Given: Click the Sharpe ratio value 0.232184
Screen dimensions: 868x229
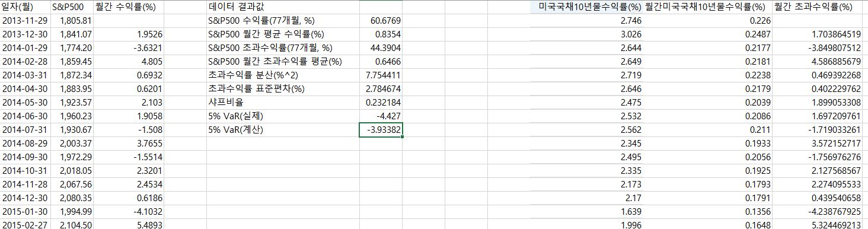Looking at the screenshot, I should pos(381,102).
